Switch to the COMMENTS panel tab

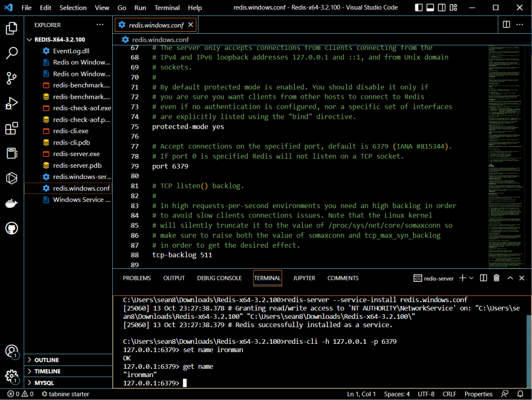(343, 278)
